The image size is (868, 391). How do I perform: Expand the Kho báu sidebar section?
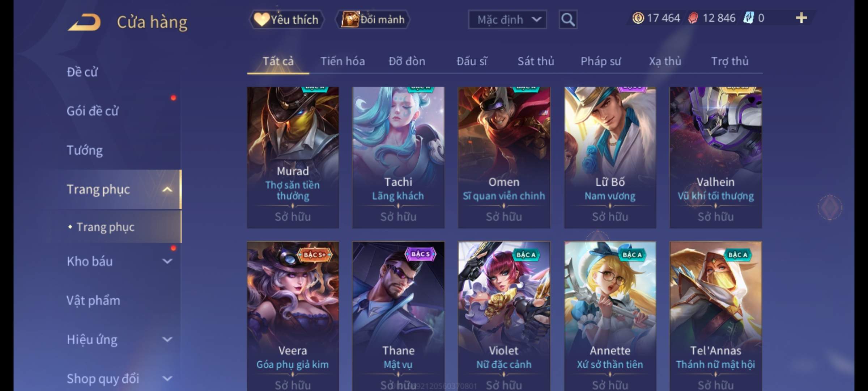pos(167,261)
